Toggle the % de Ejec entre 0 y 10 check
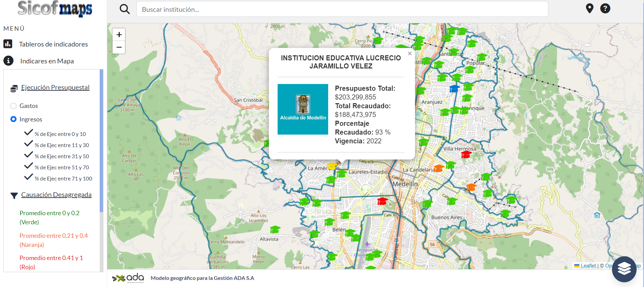644x287 pixels. (x=29, y=133)
